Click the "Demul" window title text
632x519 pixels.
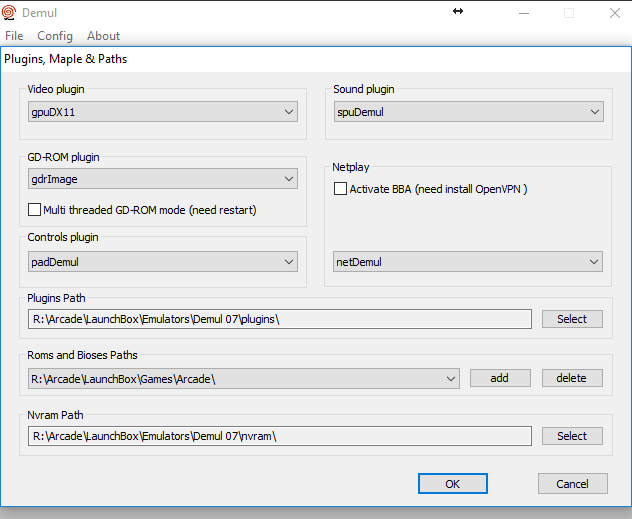(40, 13)
